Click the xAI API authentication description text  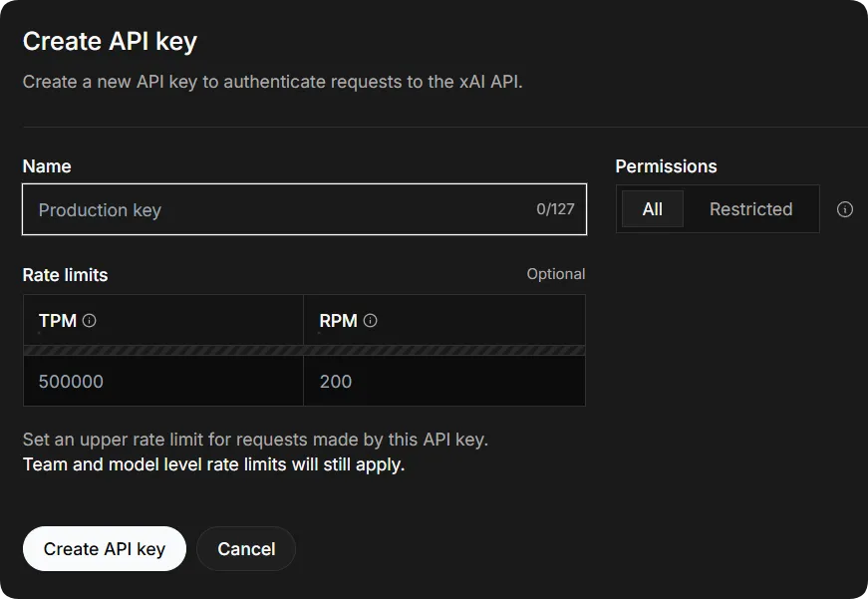(x=272, y=82)
